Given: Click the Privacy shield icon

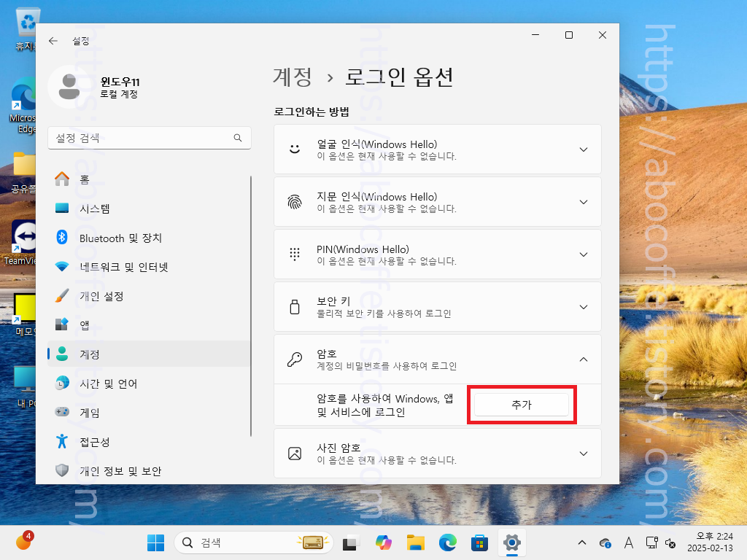Looking at the screenshot, I should coord(62,470).
